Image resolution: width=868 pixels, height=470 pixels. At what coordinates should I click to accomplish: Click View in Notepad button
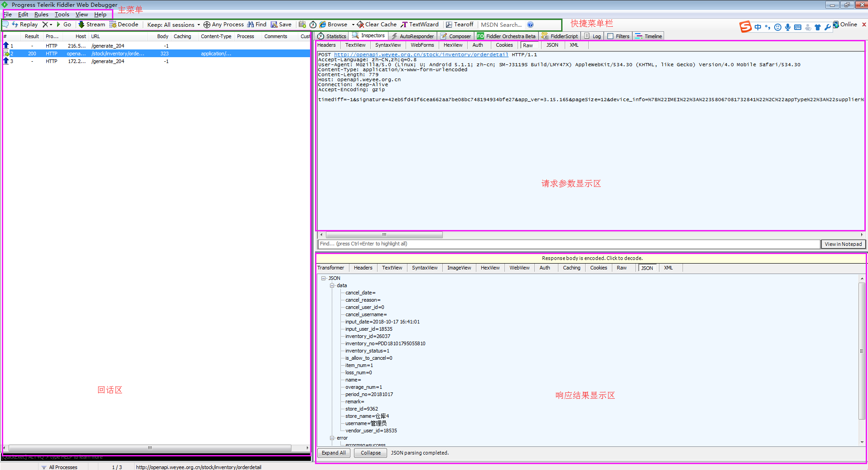click(x=843, y=244)
